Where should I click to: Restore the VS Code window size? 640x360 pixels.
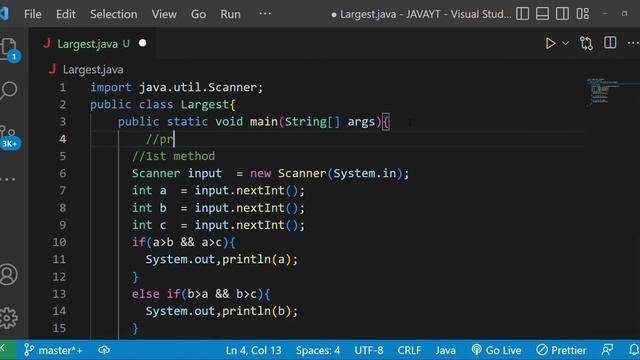pyautogui.click(x=624, y=13)
